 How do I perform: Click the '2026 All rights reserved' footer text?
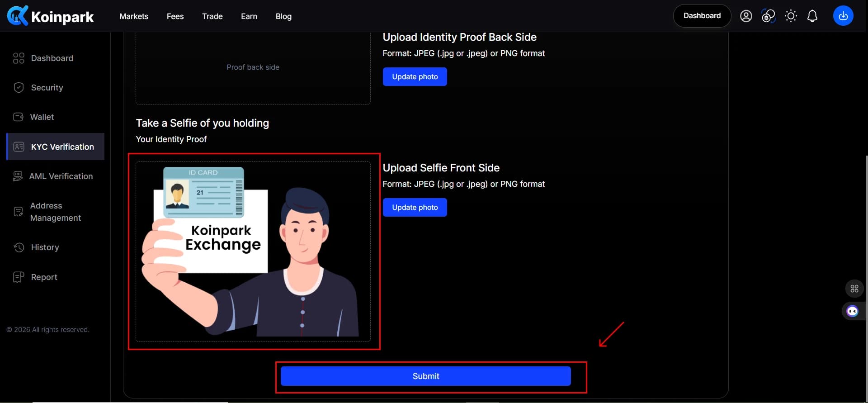tap(48, 330)
